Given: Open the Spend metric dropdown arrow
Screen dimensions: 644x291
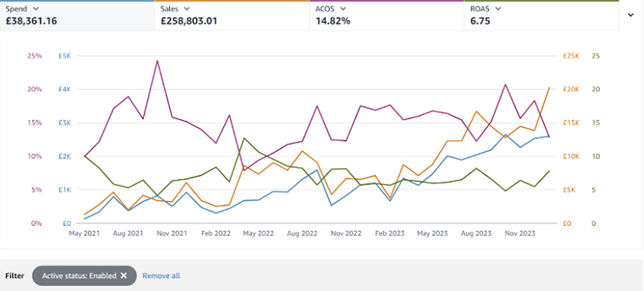Looking at the screenshot, I should point(36,9).
